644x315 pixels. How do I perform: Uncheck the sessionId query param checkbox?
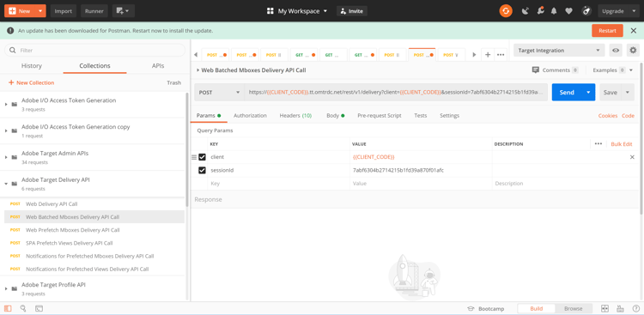click(x=202, y=170)
